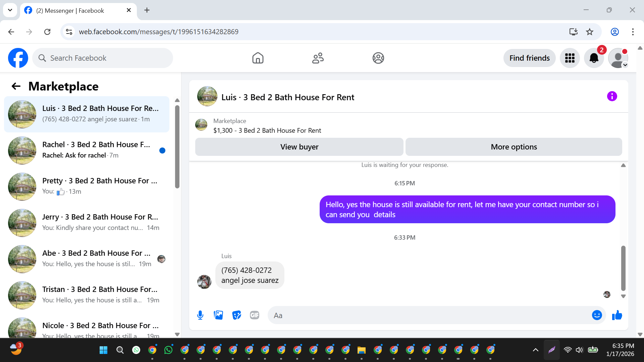Screen dimensions: 644x362
Task: Click the View buyer button
Action: tap(299, 147)
